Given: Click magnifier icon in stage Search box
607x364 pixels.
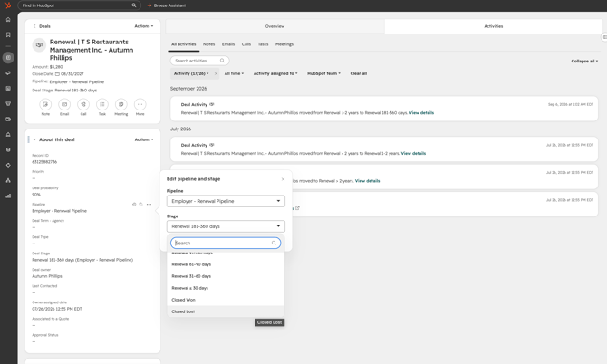Looking at the screenshot, I should 274,243.
